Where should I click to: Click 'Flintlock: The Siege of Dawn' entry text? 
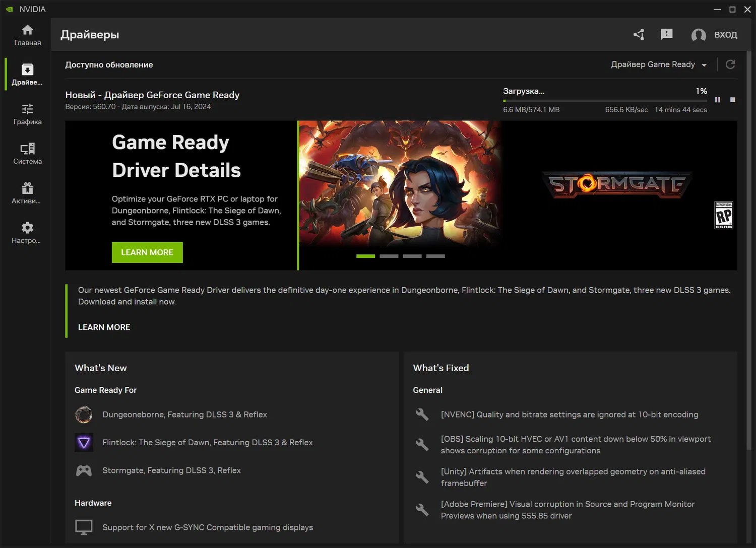208,442
